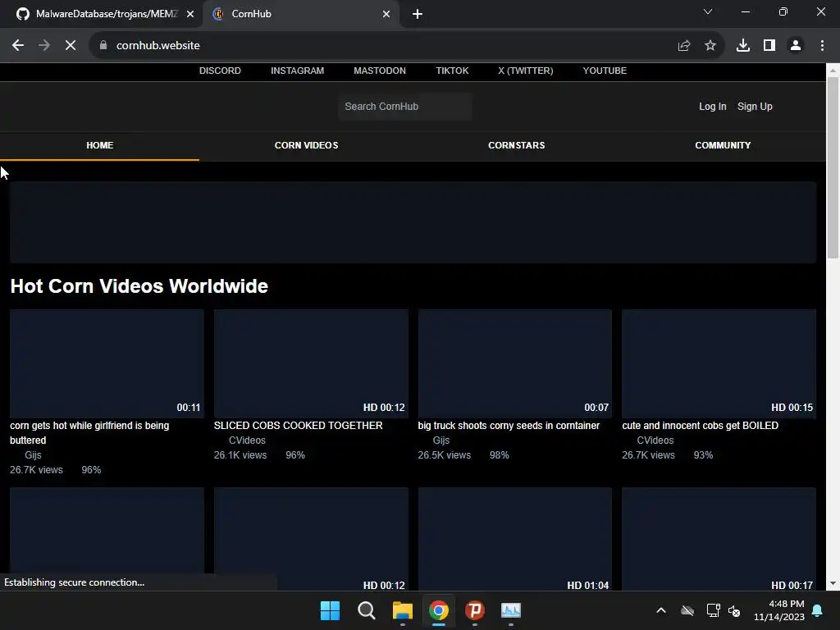
Task: Open SLICED COBS COOKED TOGETHER thumbnail
Action: [x=311, y=363]
